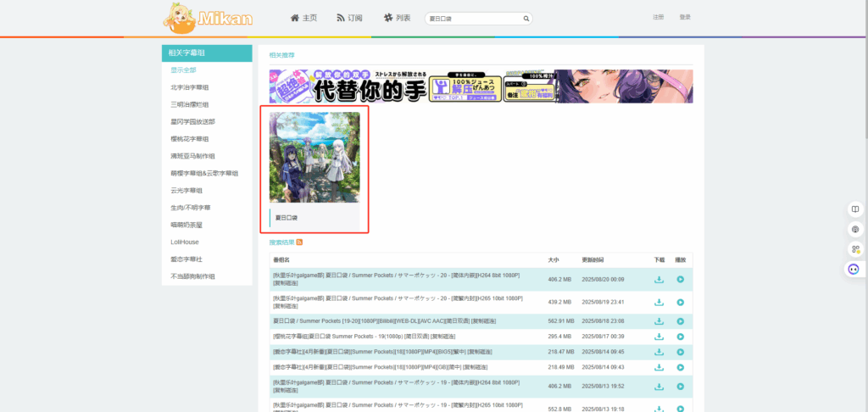The image size is (868, 412).
Task: Click 更新时间 column header
Action: tap(593, 259)
